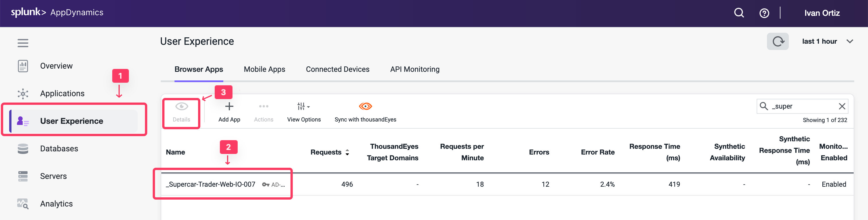Click the refresh data icon
Viewport: 868px width, 220px height.
777,41
